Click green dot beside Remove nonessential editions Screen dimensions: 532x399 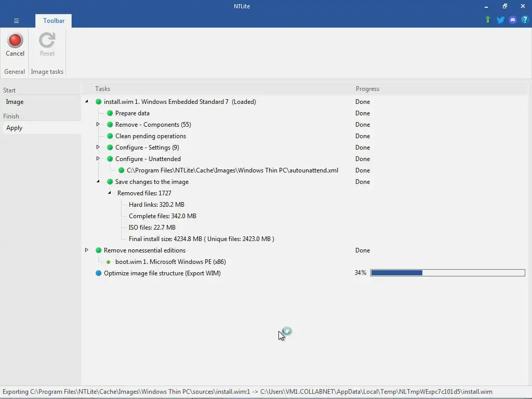98,250
